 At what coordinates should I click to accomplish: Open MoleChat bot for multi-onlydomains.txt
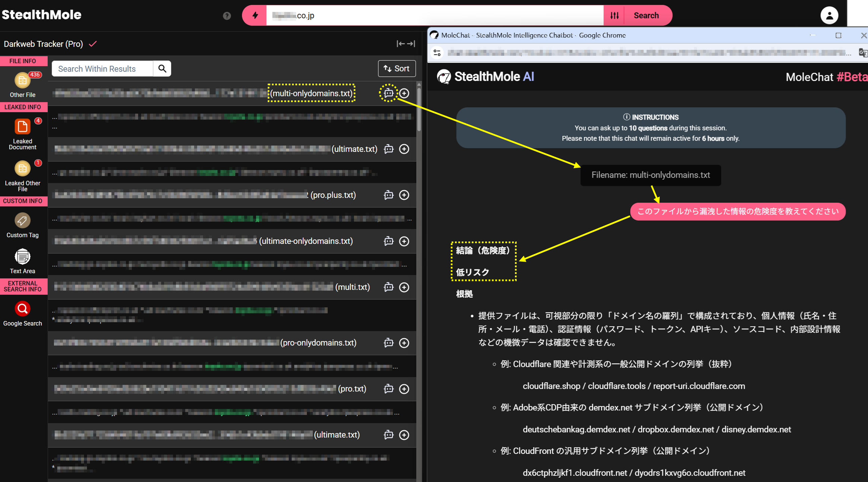click(x=389, y=93)
